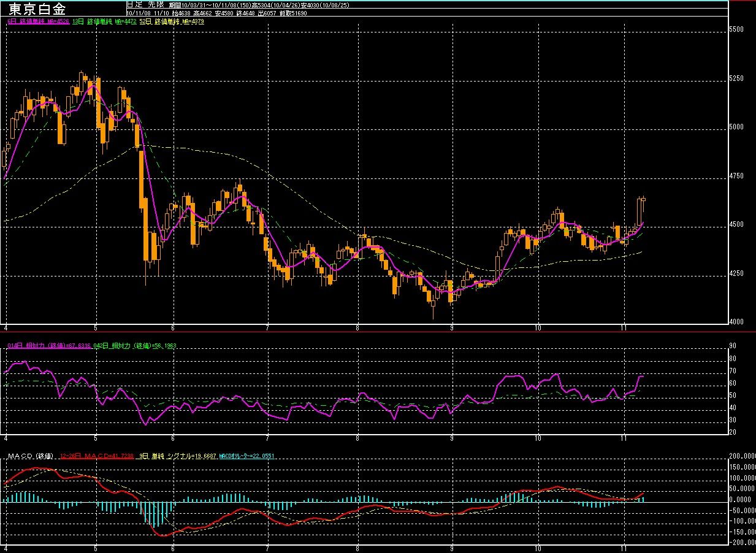Click month 8 label under MACD panel

357,549
